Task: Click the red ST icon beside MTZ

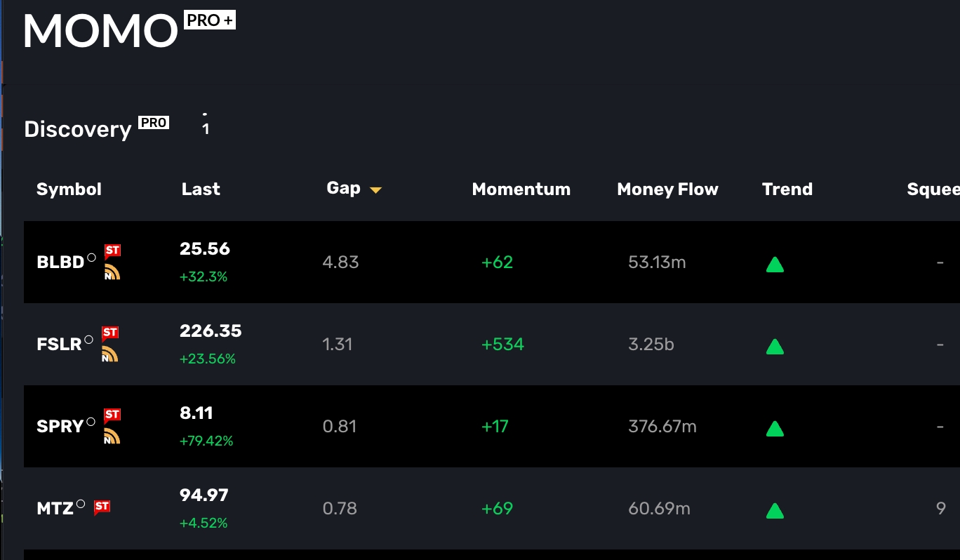Action: click(x=102, y=506)
